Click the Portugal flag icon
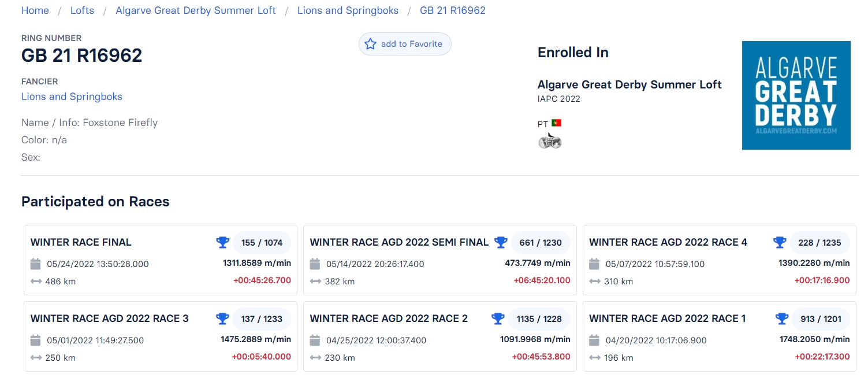Image resolution: width=868 pixels, height=389 pixels. tap(556, 123)
